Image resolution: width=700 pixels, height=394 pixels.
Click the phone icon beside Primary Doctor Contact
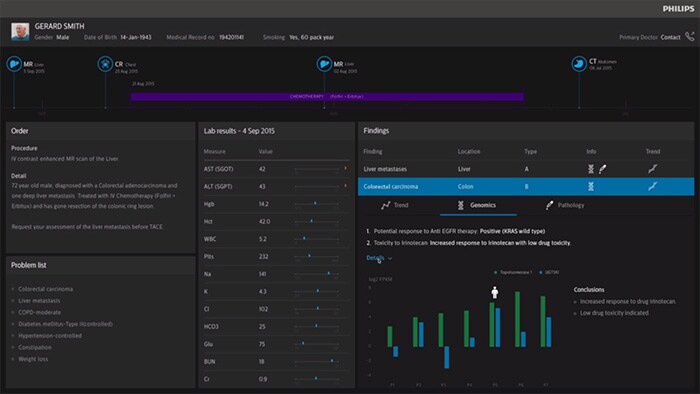(689, 37)
